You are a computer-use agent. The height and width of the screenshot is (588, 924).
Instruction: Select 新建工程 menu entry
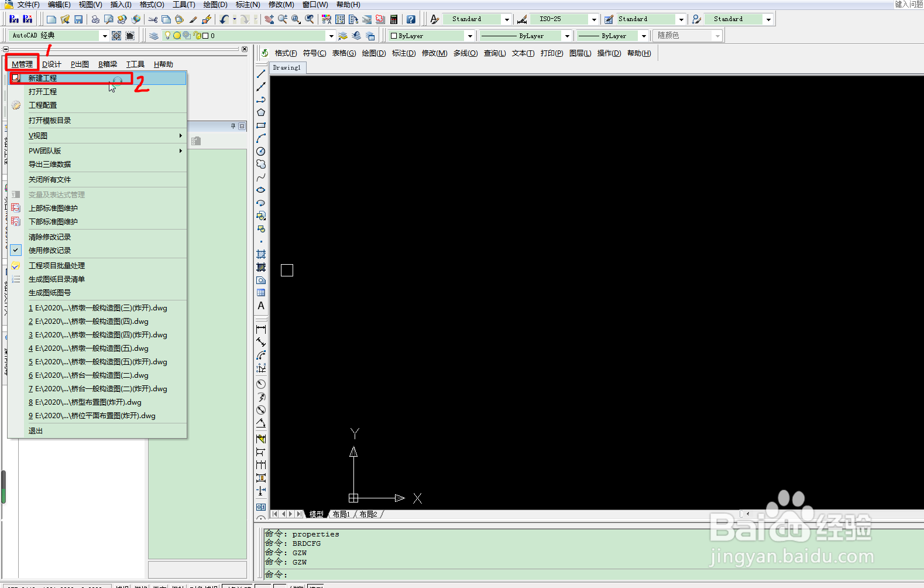98,78
